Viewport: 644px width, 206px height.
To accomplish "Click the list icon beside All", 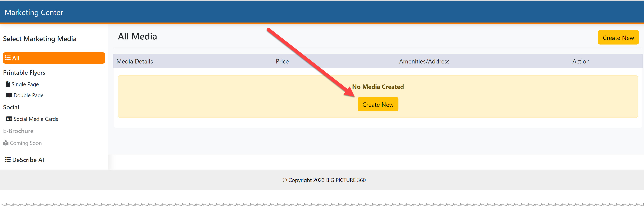I will pos(7,58).
